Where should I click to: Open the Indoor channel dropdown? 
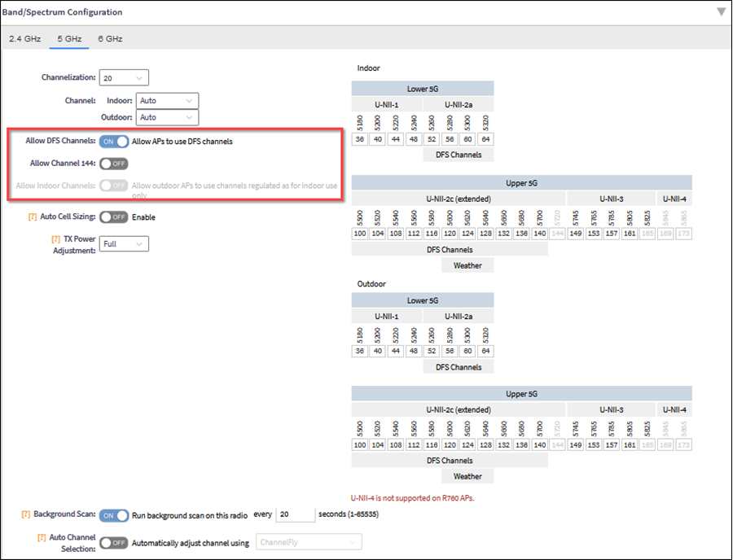click(x=167, y=101)
